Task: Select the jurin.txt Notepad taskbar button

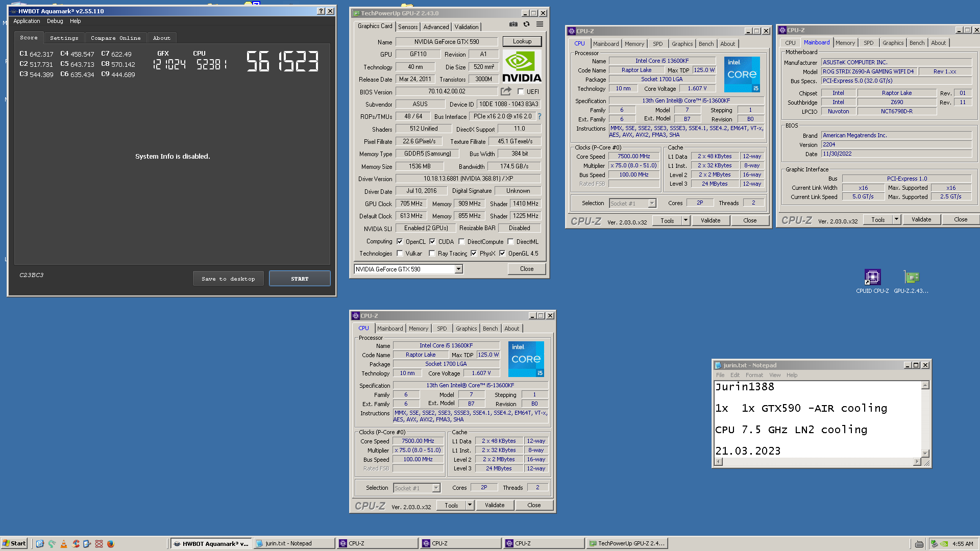Action: coord(293,543)
